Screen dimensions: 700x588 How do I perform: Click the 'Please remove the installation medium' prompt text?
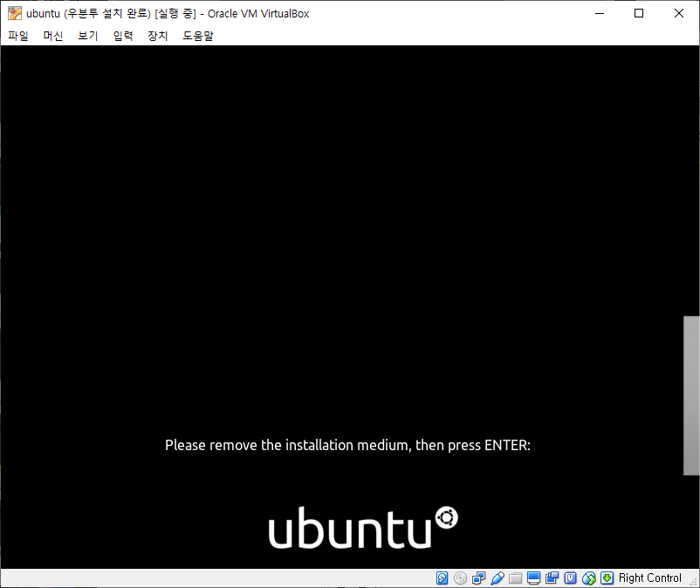coord(347,445)
